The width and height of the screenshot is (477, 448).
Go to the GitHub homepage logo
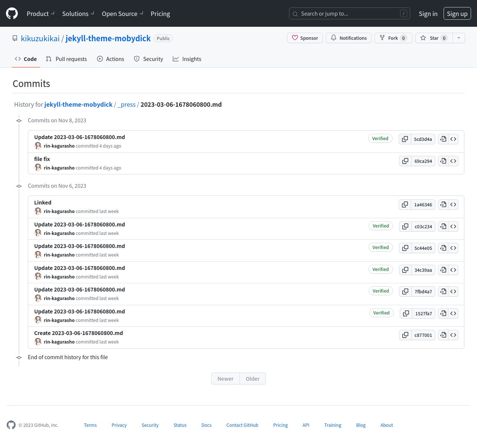click(12, 13)
